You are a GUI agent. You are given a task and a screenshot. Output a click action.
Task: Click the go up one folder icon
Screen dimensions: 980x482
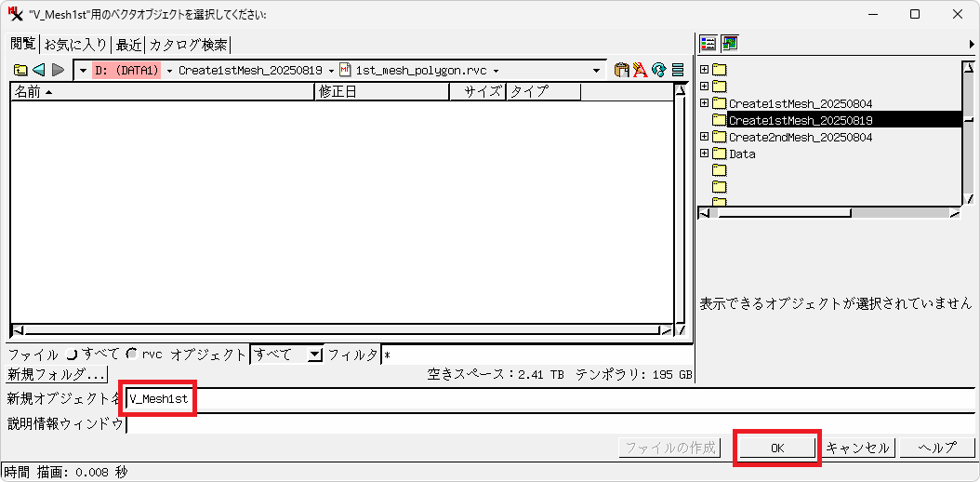[20, 70]
